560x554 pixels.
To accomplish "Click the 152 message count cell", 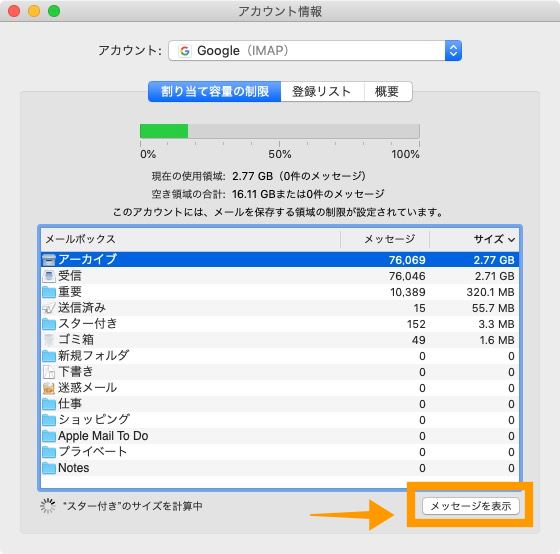I will (416, 324).
